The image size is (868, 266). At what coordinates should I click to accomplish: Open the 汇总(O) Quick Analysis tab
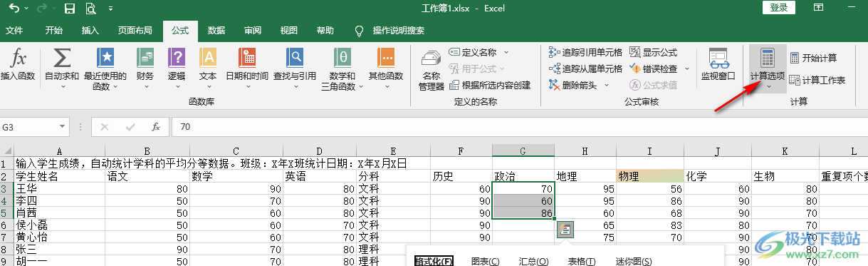533,262
